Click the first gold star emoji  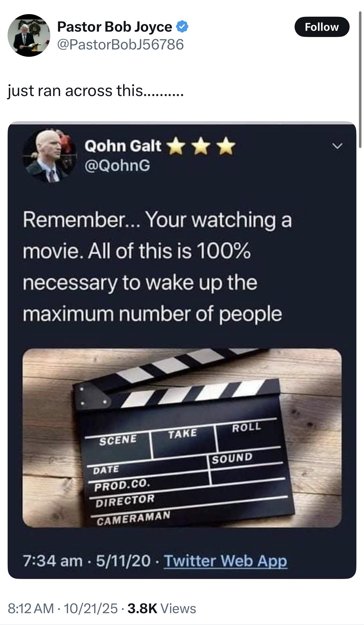click(x=176, y=146)
